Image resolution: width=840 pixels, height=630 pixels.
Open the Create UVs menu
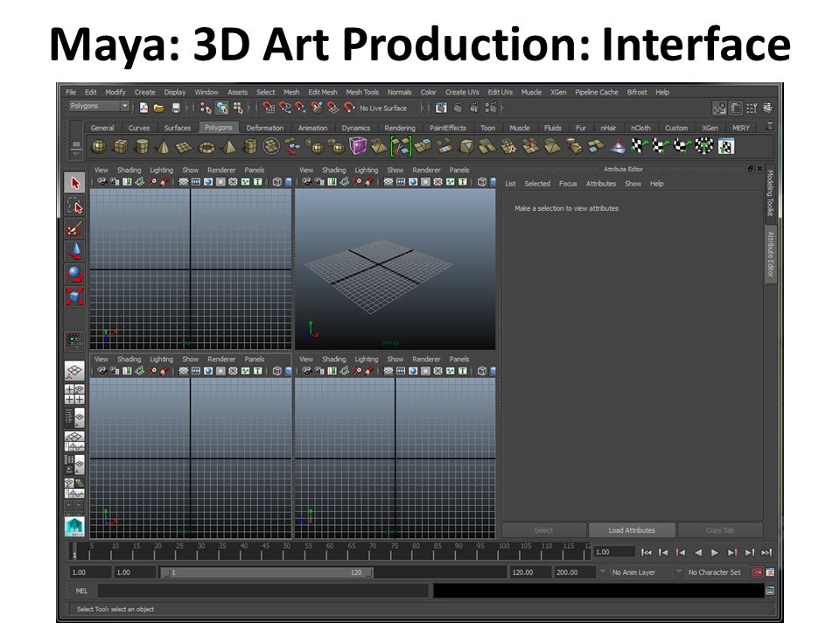tap(462, 92)
